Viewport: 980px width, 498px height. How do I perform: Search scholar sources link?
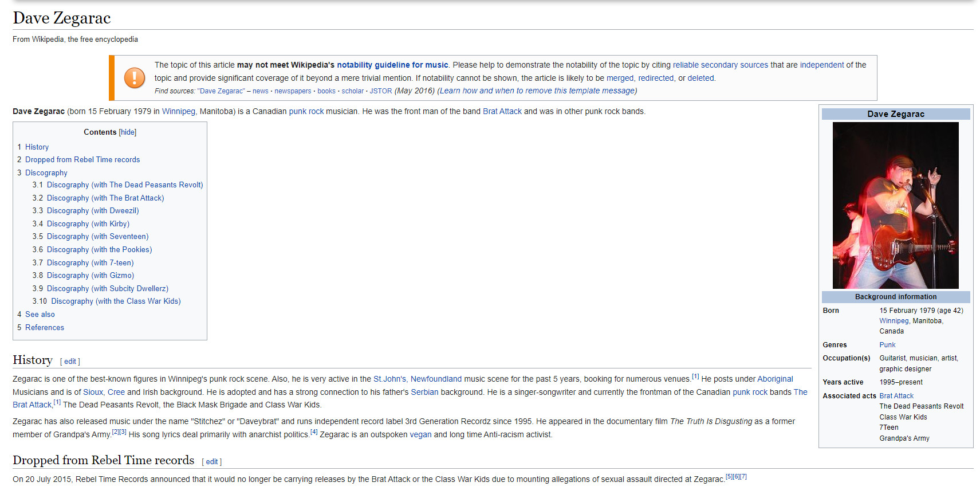pos(353,91)
